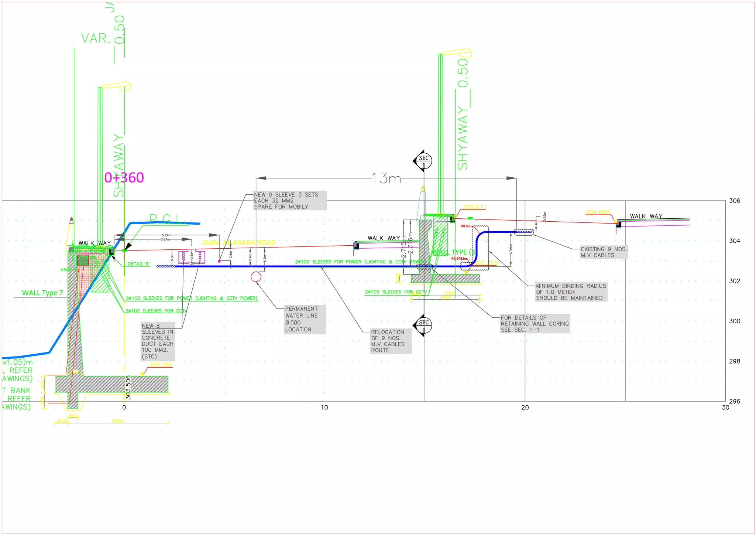Select the DETAIL"B" callout label
Image resolution: width=756 pixels, height=535 pixels.
coord(139,264)
